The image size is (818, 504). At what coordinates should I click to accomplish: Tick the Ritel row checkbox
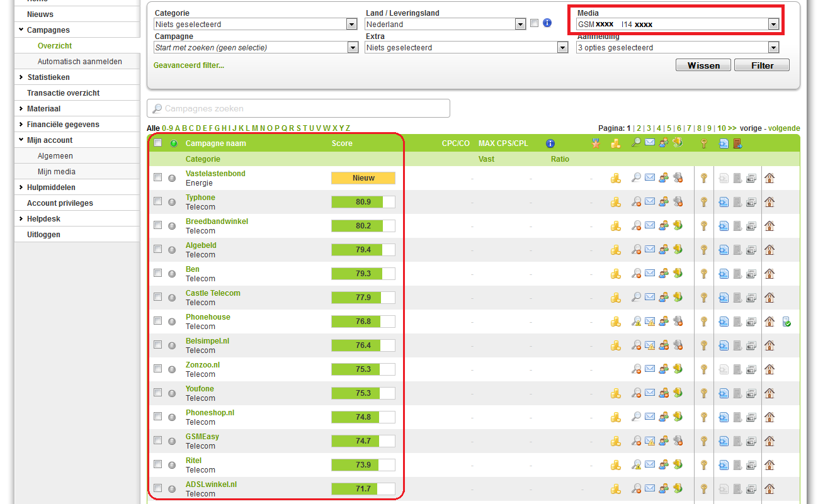[157, 464]
